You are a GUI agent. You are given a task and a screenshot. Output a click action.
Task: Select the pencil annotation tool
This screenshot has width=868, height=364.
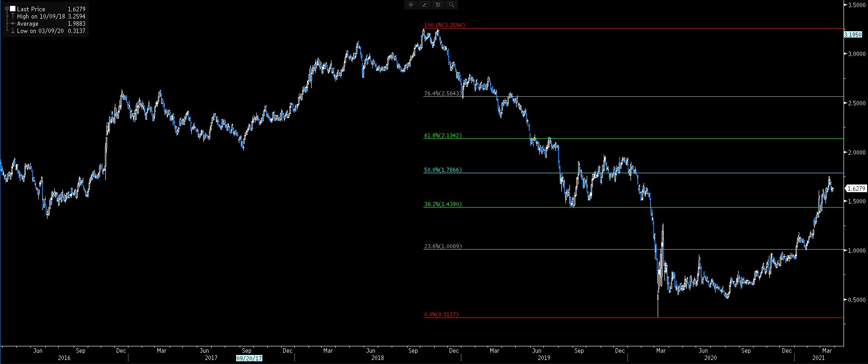click(424, 5)
